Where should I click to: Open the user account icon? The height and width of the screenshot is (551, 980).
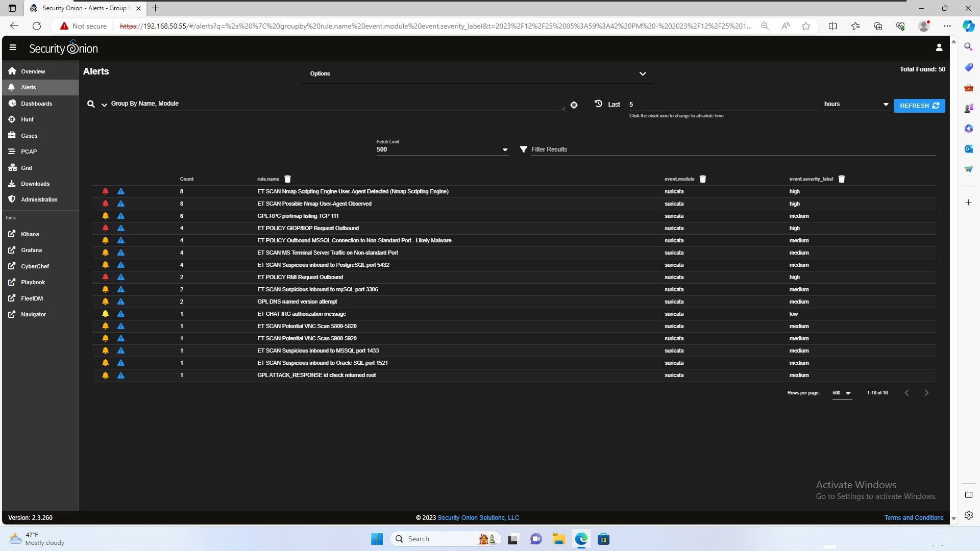coord(939,47)
